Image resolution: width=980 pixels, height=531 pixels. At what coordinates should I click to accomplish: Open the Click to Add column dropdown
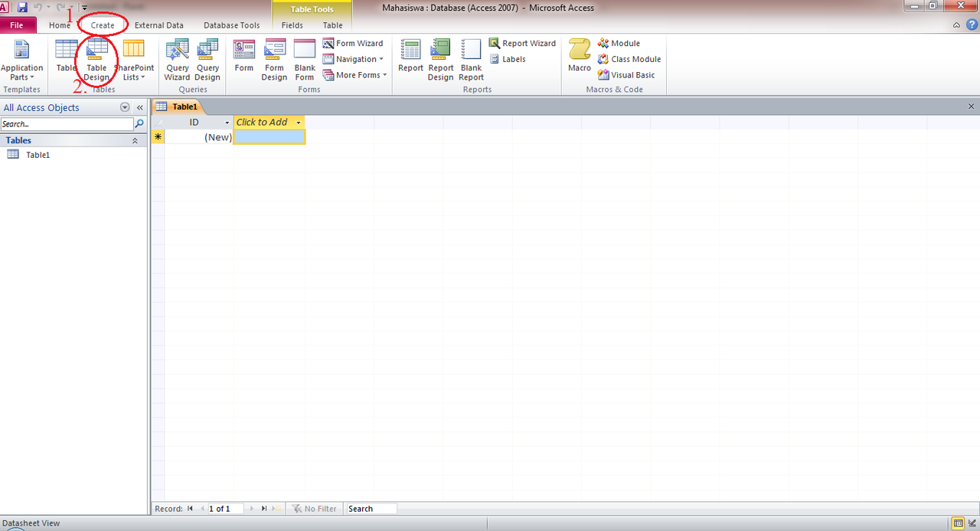point(299,123)
